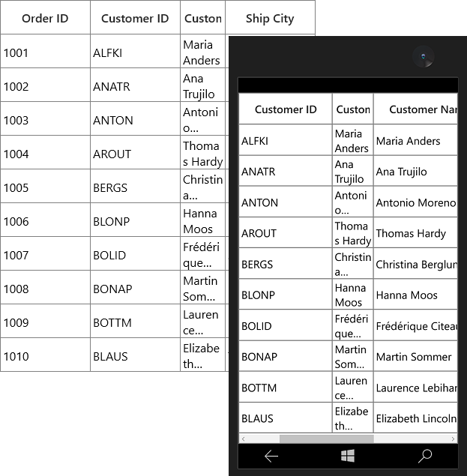Select BERGS cell in desktop grid
467x476 pixels.
coord(135,186)
